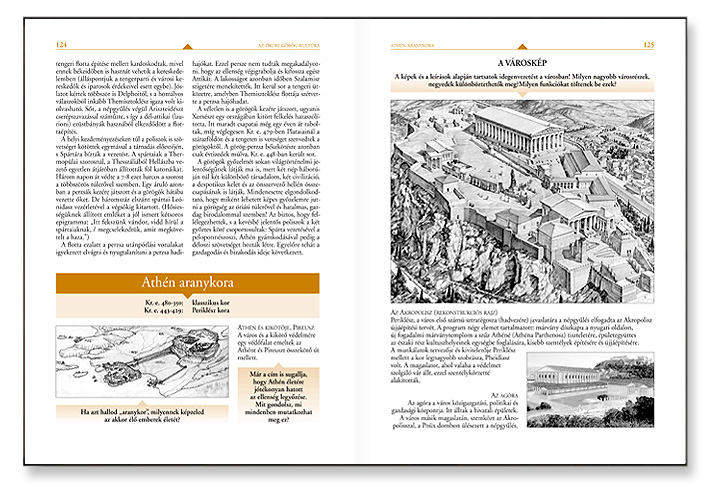Click the question box starting 'Ha azt hallod'

click(x=142, y=415)
